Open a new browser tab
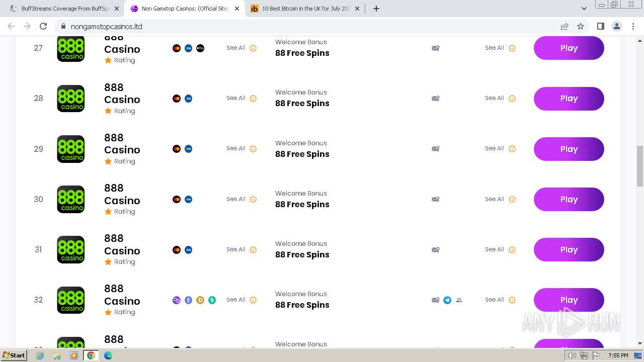 376,9
